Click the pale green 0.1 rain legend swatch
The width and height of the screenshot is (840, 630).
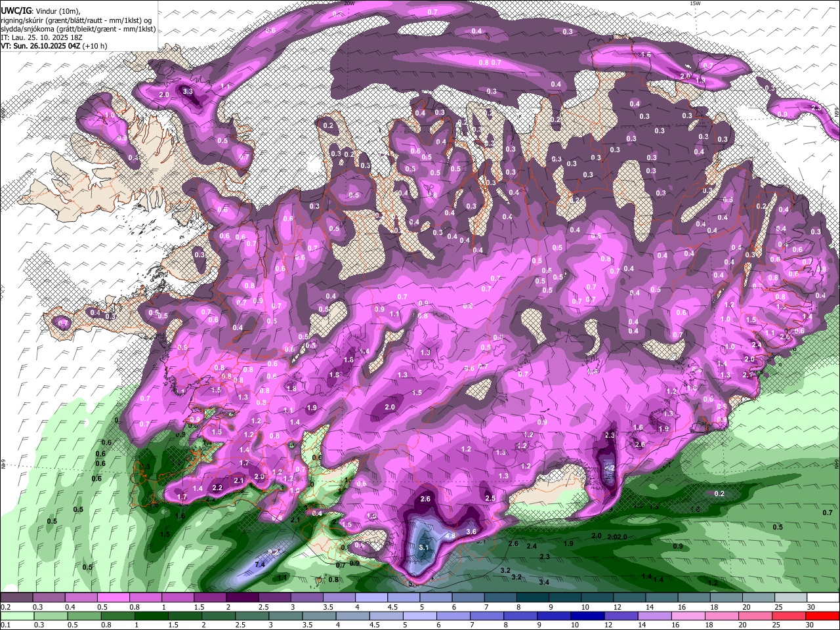coord(16,616)
